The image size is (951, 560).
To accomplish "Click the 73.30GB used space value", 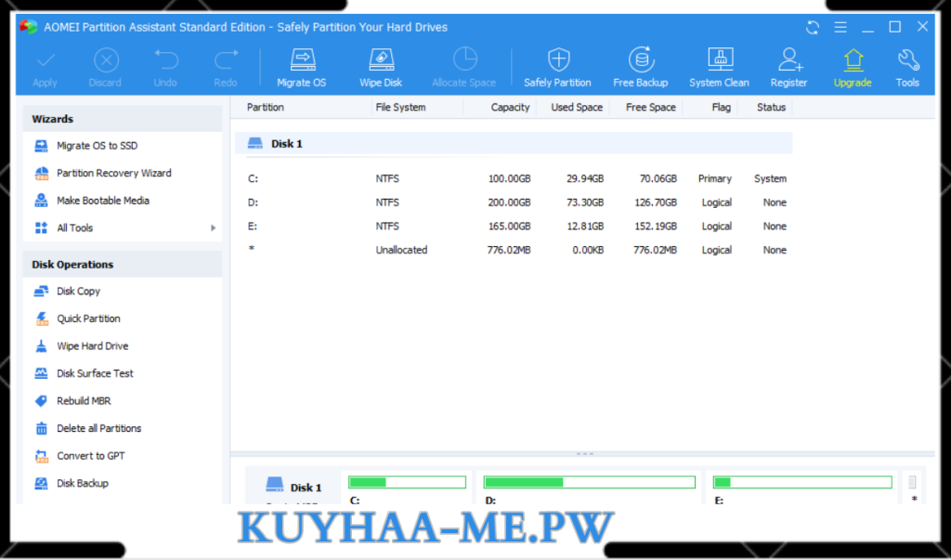I will (x=585, y=202).
